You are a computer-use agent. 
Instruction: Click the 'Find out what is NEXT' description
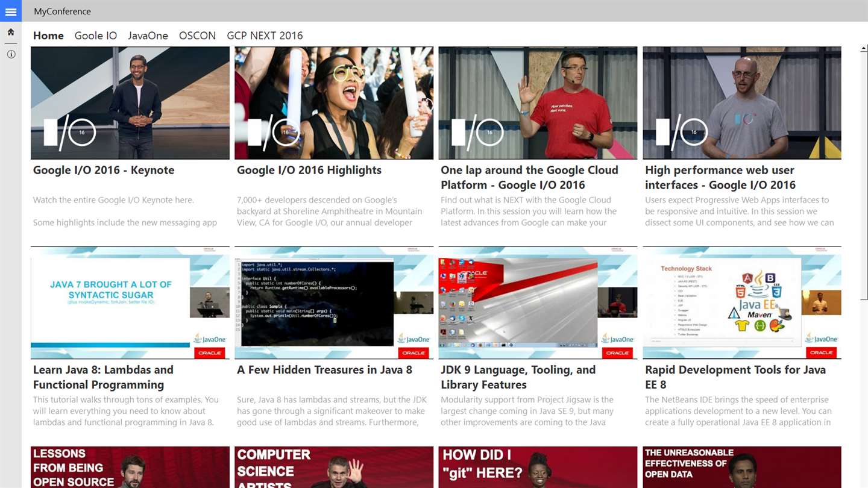coord(529,211)
